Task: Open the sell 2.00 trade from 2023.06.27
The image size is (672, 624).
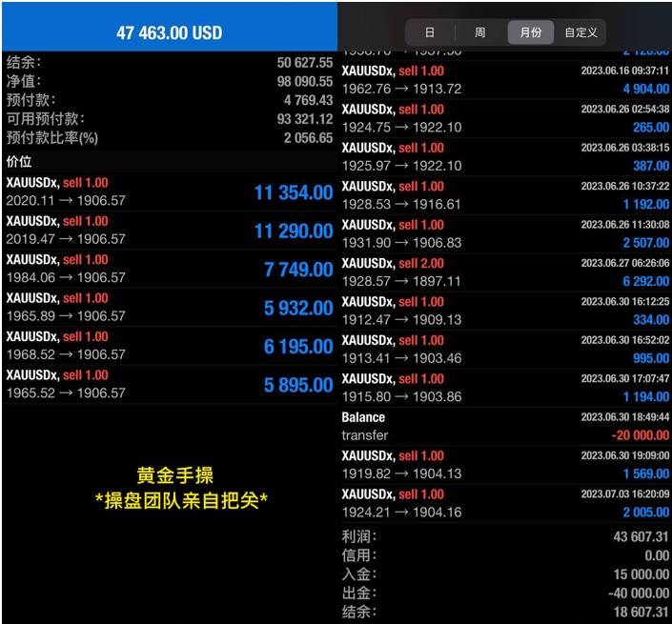Action: 505,272
